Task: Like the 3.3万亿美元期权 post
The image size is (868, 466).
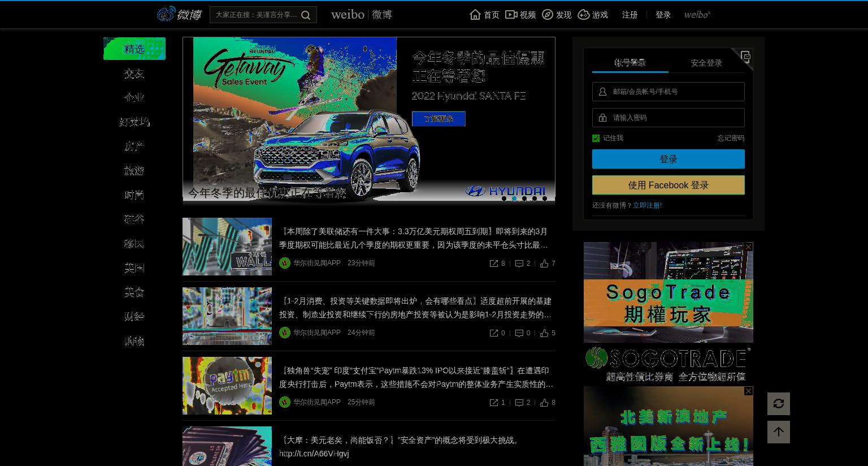Action: click(544, 264)
